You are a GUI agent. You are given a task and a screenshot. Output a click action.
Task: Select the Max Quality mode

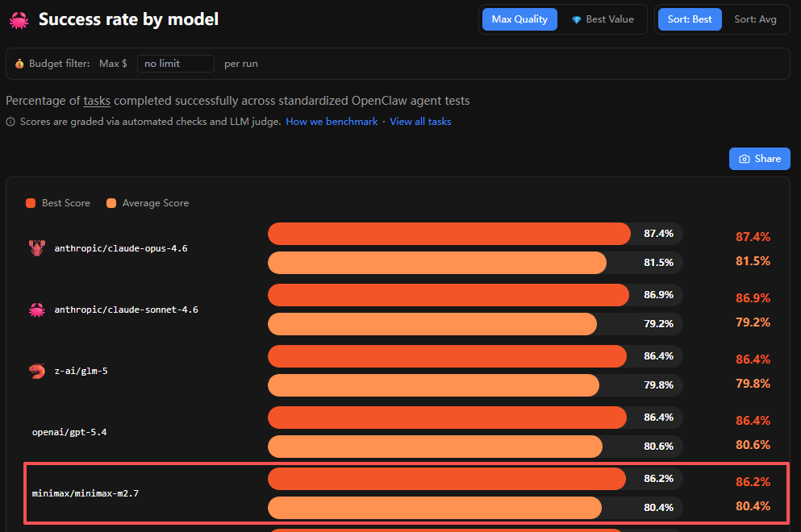519,19
